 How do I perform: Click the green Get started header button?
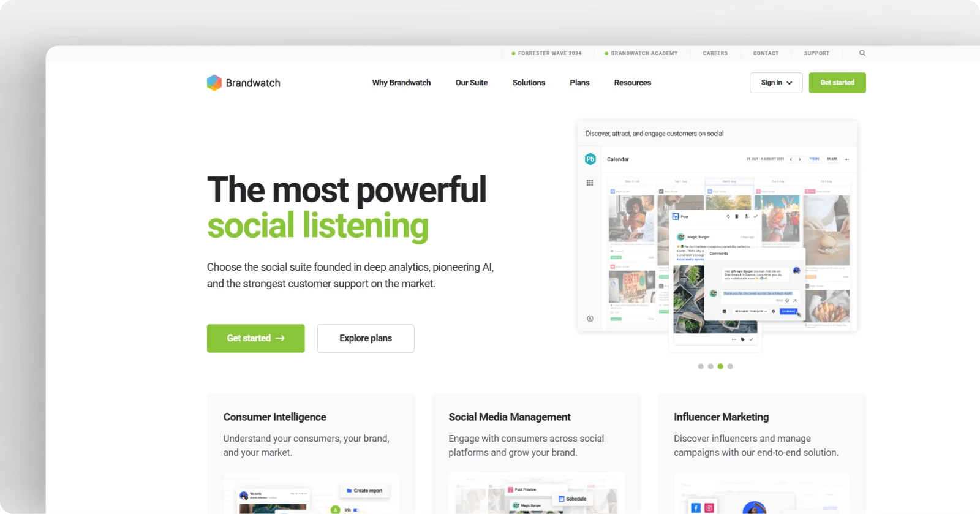837,83
